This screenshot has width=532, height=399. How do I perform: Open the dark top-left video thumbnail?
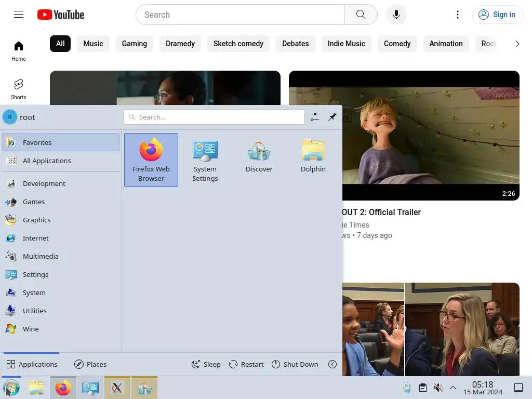pos(165,88)
